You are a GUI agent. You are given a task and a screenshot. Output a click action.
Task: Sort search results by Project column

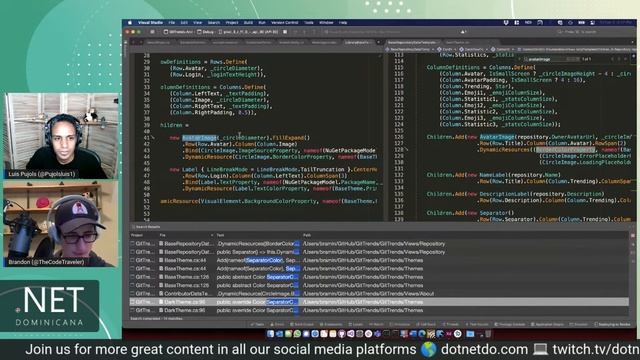pos(137,236)
